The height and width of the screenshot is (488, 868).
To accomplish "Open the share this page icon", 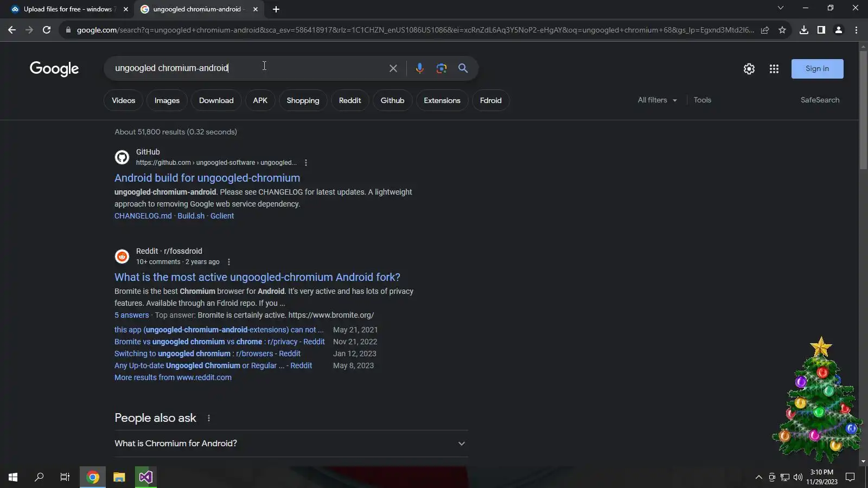I will 765,30.
